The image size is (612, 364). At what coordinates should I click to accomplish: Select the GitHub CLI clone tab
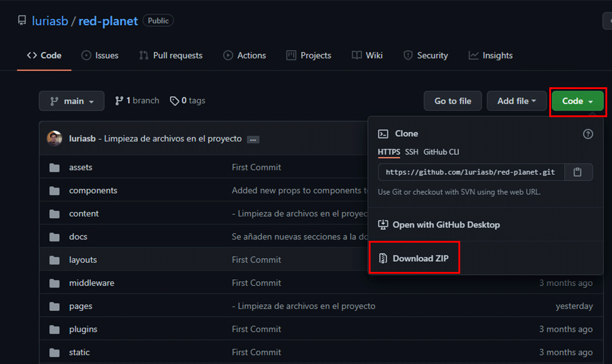click(x=441, y=152)
